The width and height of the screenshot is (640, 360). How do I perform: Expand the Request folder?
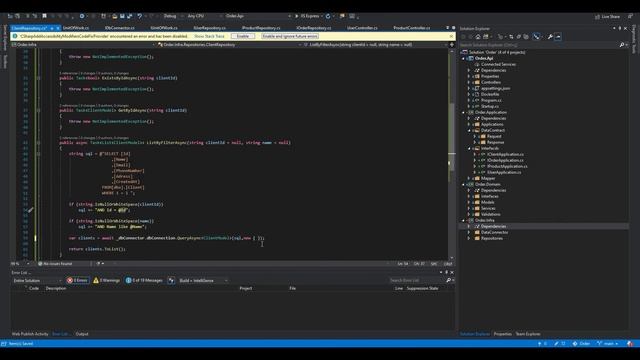click(x=475, y=136)
